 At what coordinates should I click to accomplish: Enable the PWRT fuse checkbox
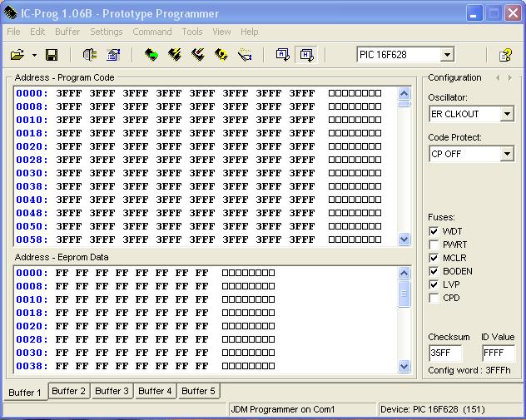(x=434, y=245)
